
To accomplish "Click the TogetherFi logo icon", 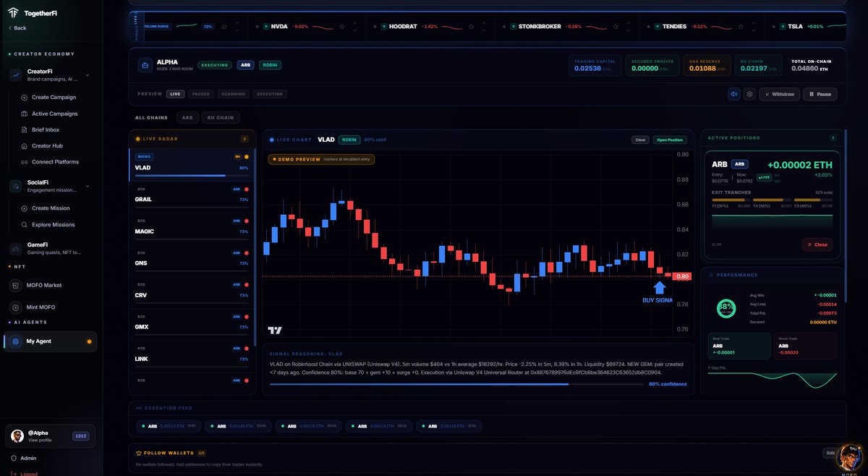I will click(14, 13).
